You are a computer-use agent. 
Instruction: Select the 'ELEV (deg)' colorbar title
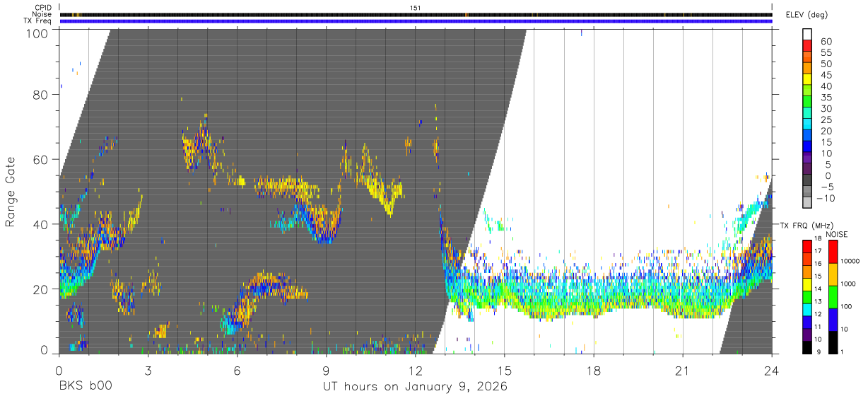pos(807,15)
